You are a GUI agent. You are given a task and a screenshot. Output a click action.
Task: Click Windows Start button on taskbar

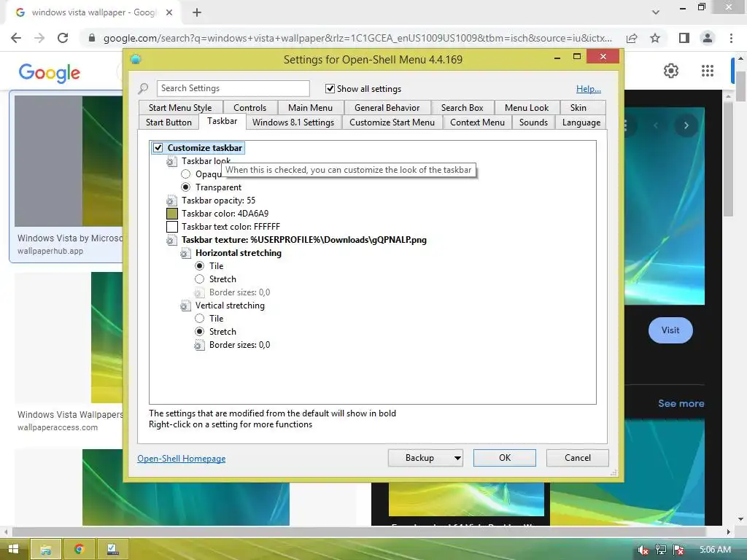(x=13, y=549)
